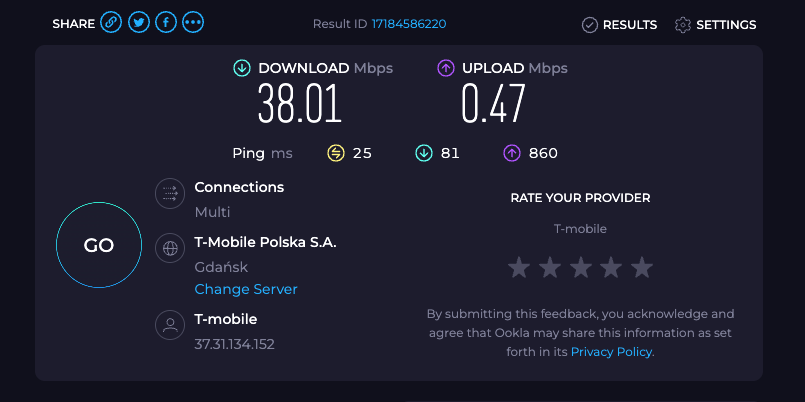
Task: Share result on Twitter
Action: point(139,23)
